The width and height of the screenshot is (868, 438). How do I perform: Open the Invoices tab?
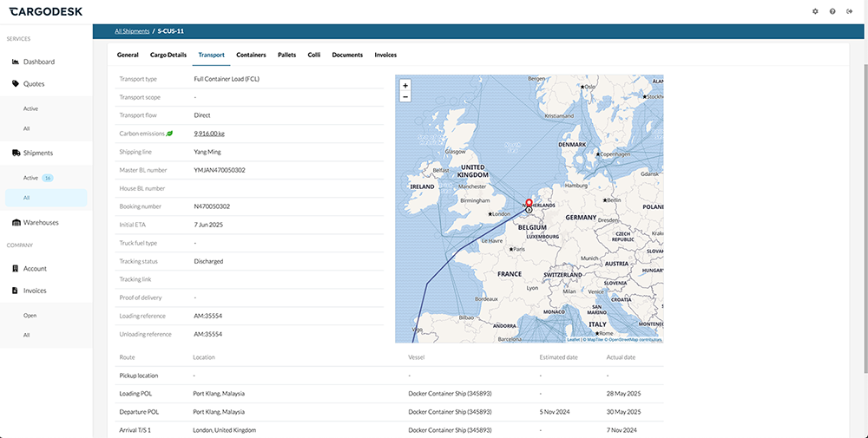[385, 55]
